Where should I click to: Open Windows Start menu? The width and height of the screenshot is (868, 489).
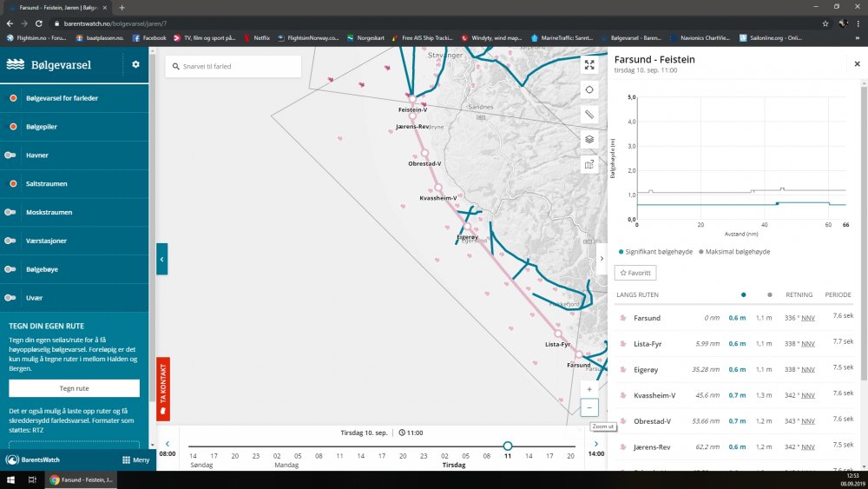[x=10, y=479]
